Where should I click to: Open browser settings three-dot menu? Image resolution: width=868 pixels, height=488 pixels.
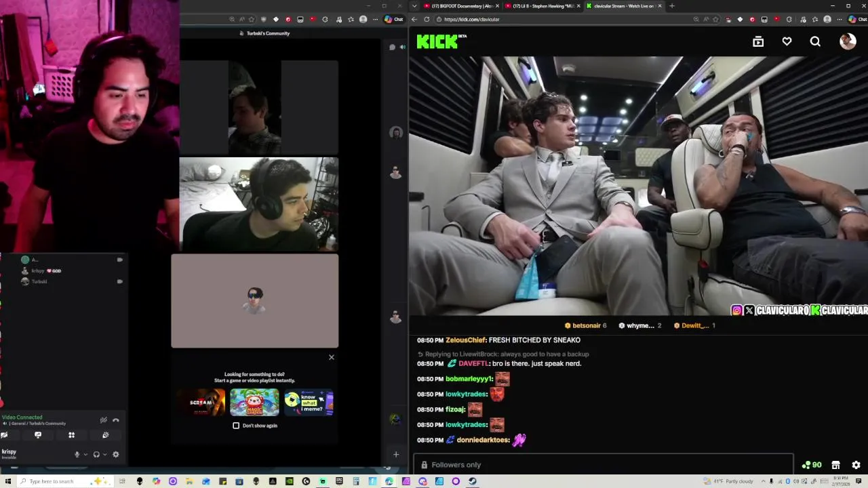coord(840,19)
